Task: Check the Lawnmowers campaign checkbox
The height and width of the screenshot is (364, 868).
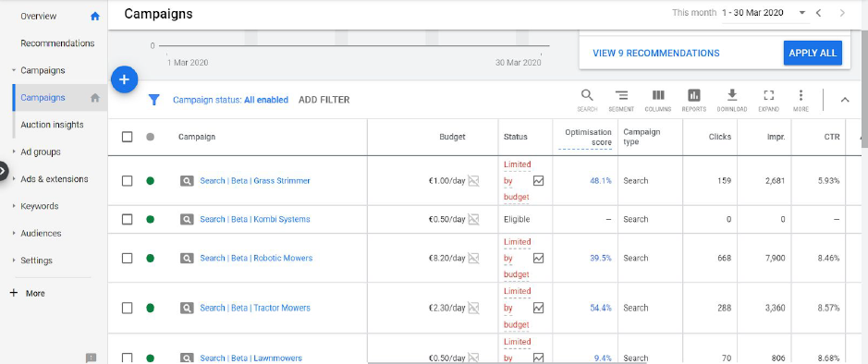Action: pos(127,358)
